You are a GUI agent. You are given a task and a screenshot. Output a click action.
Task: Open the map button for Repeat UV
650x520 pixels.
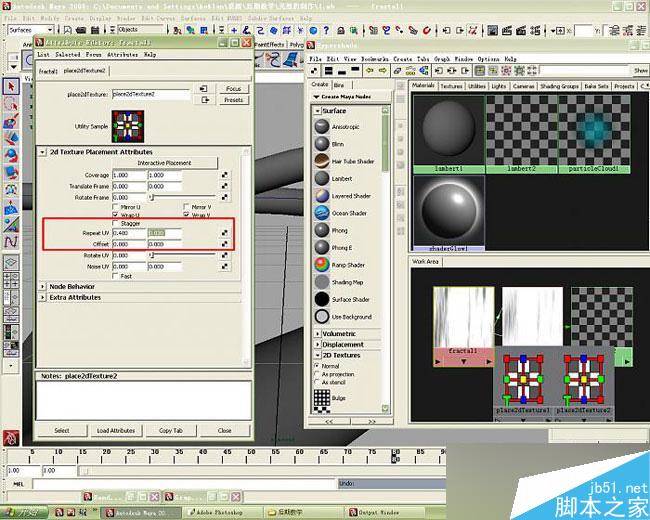tap(224, 233)
